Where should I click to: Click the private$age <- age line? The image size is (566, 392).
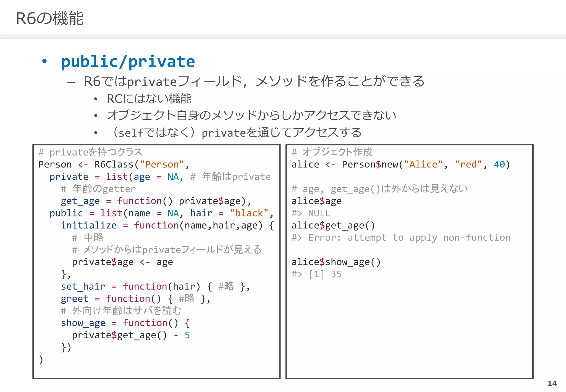click(x=122, y=262)
